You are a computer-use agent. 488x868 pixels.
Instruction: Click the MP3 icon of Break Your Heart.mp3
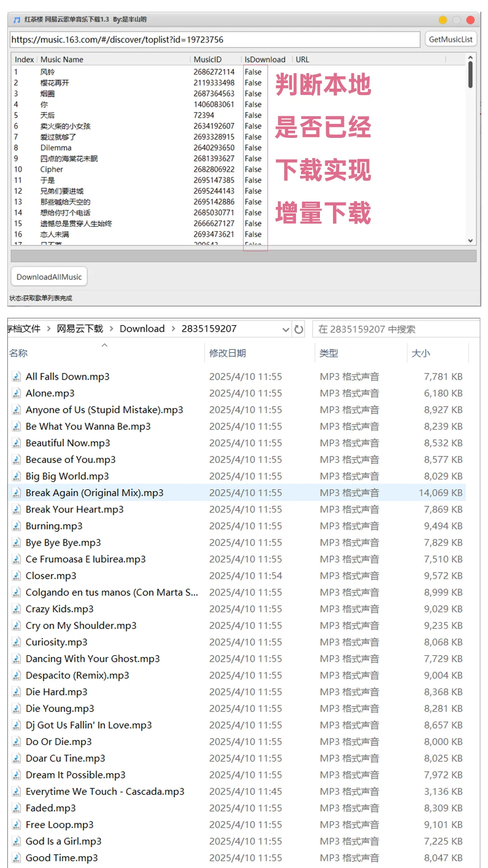click(16, 509)
